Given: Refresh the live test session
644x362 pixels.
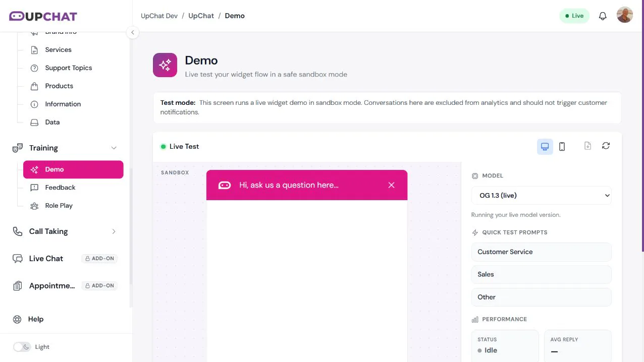Looking at the screenshot, I should click(x=606, y=146).
